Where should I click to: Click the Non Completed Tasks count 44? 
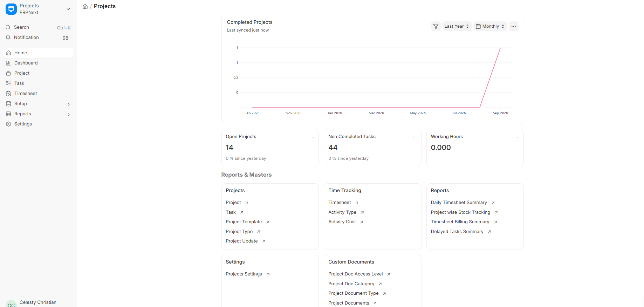(333, 148)
